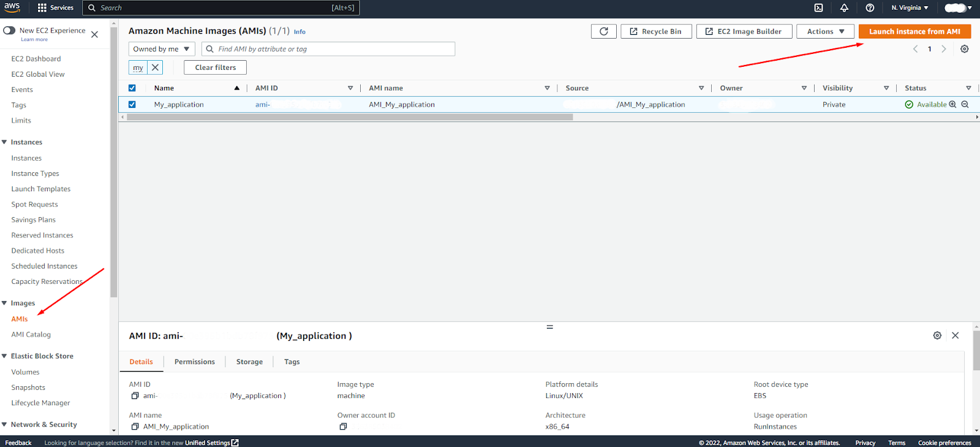980x447 pixels.
Task: Click Learn more under New EC2 Experience
Action: click(34, 40)
